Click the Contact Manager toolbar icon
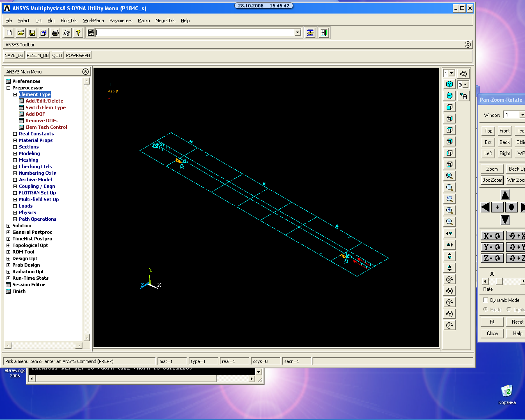Viewport: 525px width, 420px height. click(324, 33)
